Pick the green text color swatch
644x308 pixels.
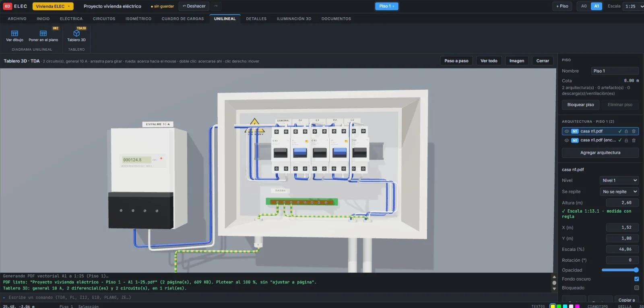point(559,306)
